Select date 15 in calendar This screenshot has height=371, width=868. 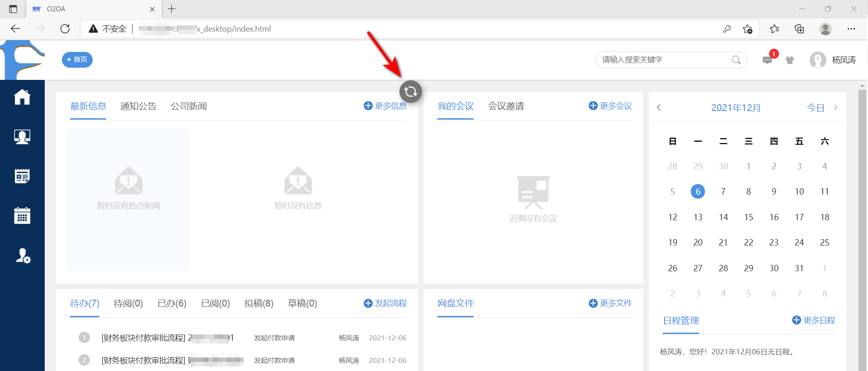point(749,217)
